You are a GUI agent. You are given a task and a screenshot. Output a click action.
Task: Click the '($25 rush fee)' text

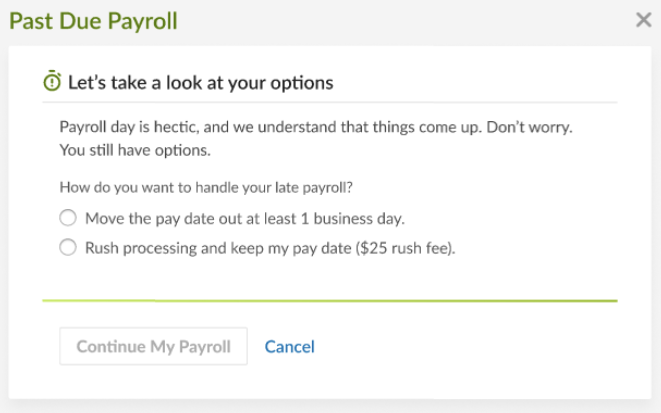(x=406, y=248)
